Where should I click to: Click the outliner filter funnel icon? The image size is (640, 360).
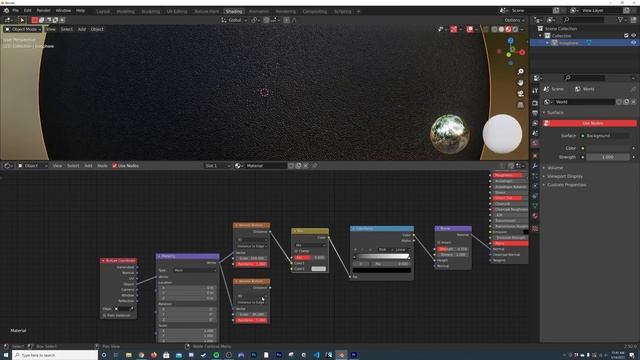[620, 20]
